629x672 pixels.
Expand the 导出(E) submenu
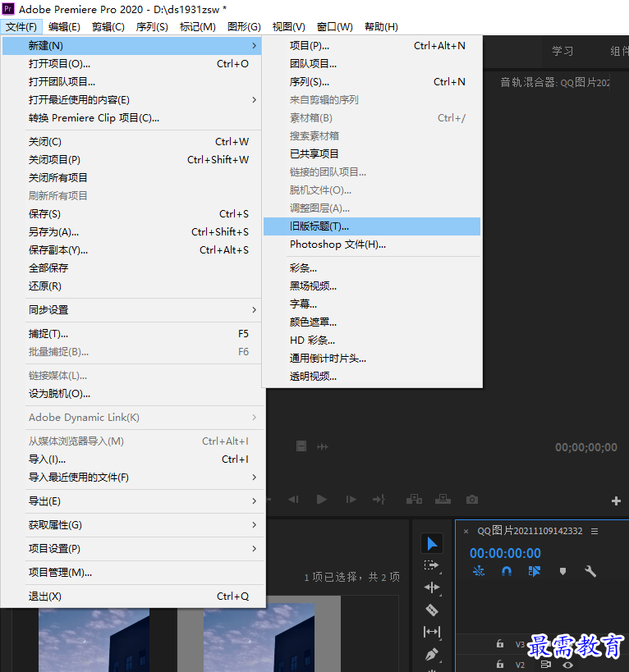click(131, 501)
